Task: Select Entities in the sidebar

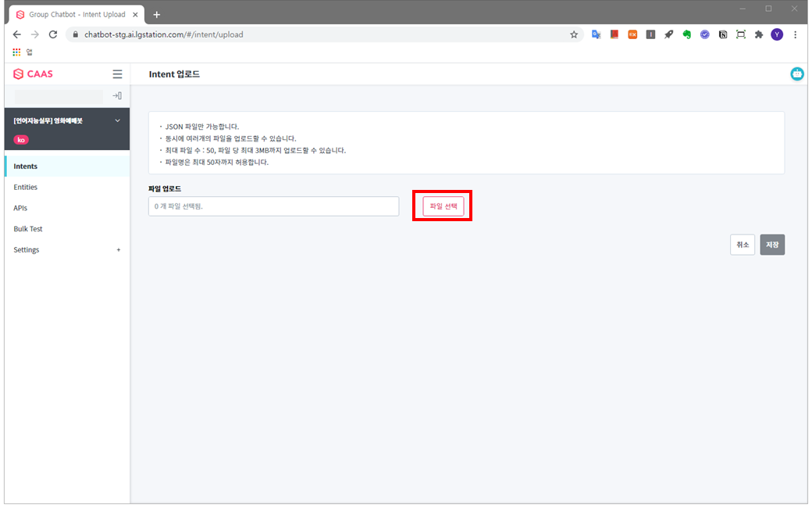Action: [26, 188]
